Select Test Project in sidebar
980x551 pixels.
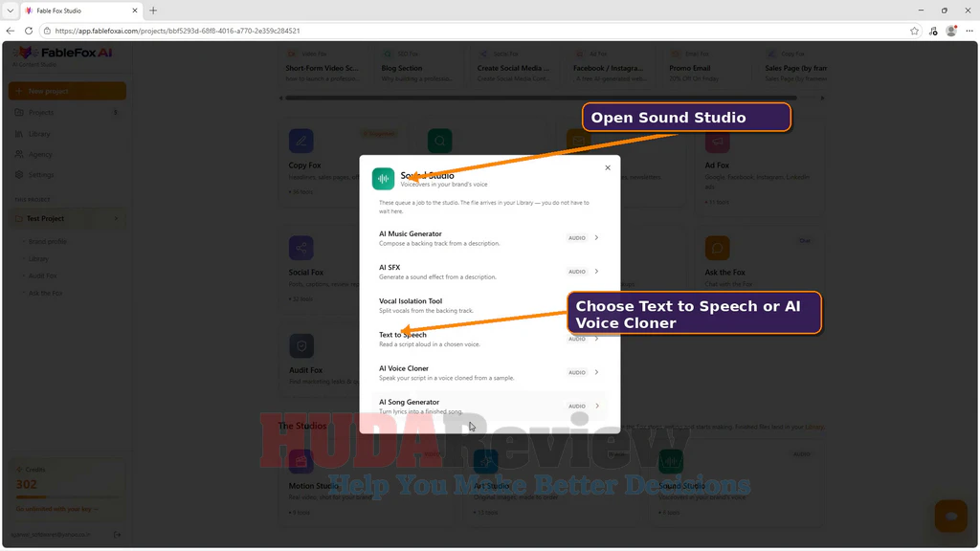pos(67,219)
